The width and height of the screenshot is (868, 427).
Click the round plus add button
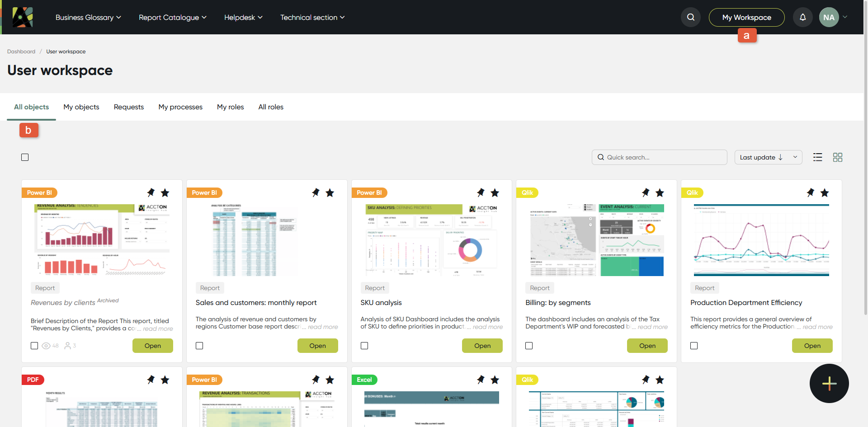tap(829, 383)
